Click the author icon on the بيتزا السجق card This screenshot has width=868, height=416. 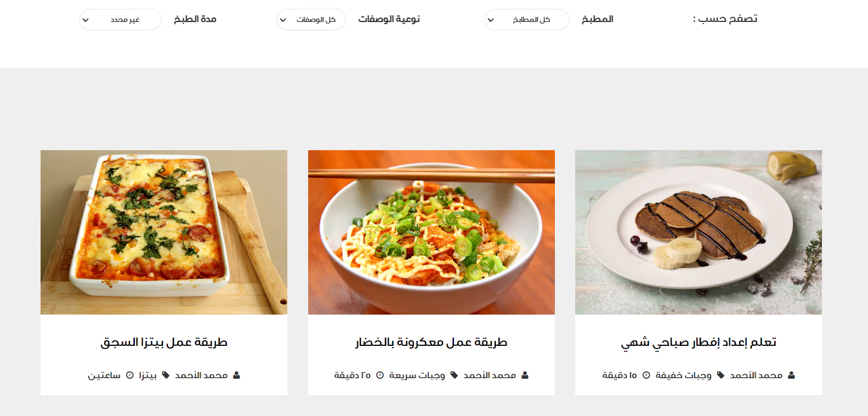click(x=236, y=375)
